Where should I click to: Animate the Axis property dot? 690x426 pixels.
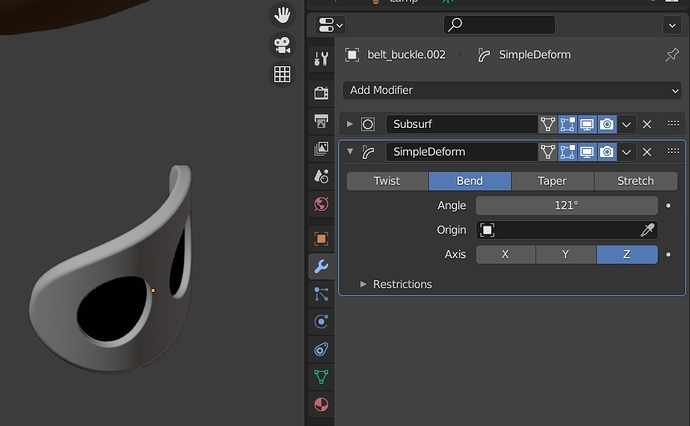[668, 254]
